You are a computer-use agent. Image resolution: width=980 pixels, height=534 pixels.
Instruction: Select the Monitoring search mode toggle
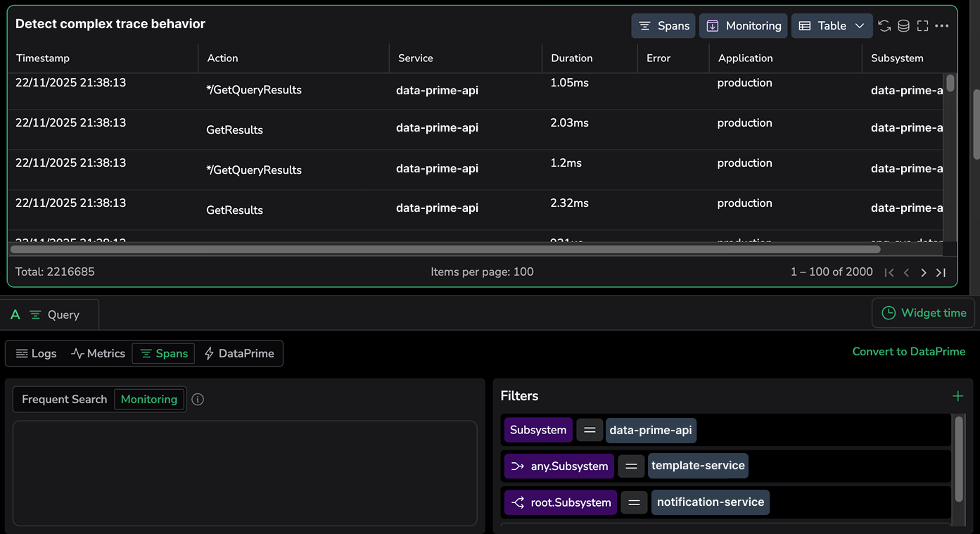(149, 400)
